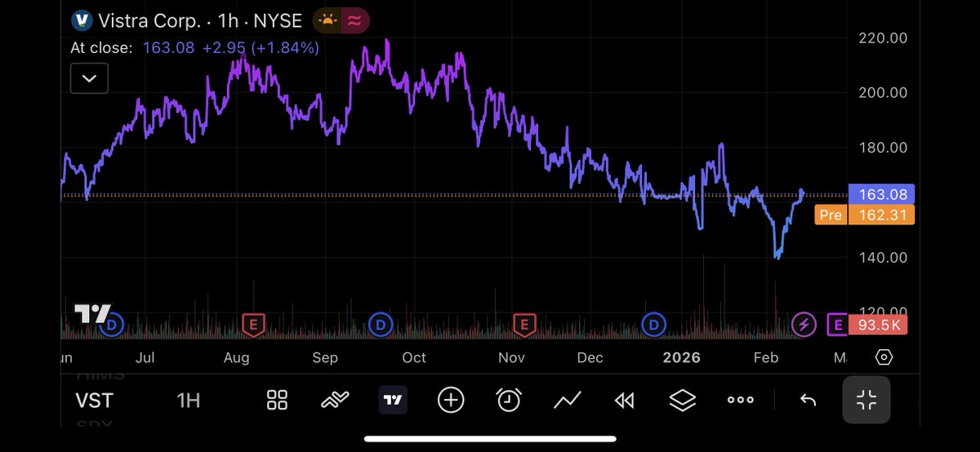The image size is (980, 452).
Task: Tap the Jul label on time axis
Action: pyautogui.click(x=146, y=357)
